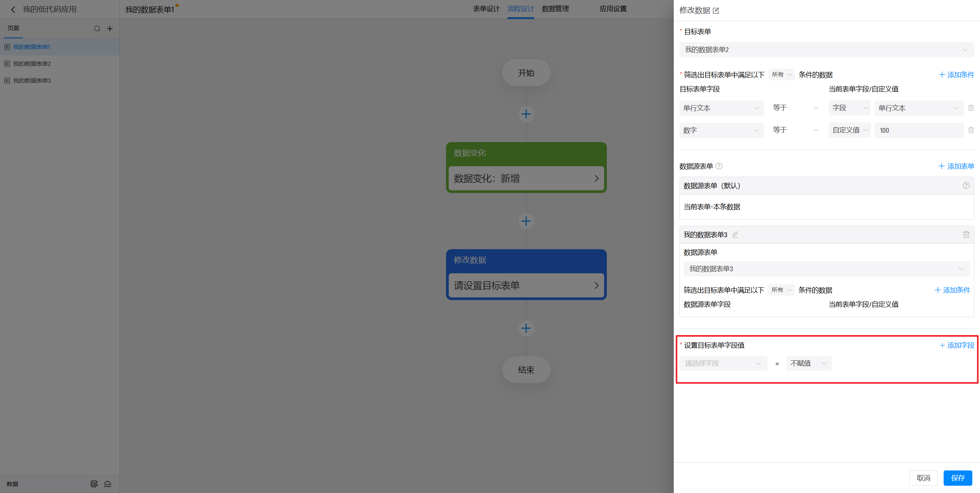Open the 数据管理 tab
Viewport: 980px width, 493px height.
coord(555,9)
